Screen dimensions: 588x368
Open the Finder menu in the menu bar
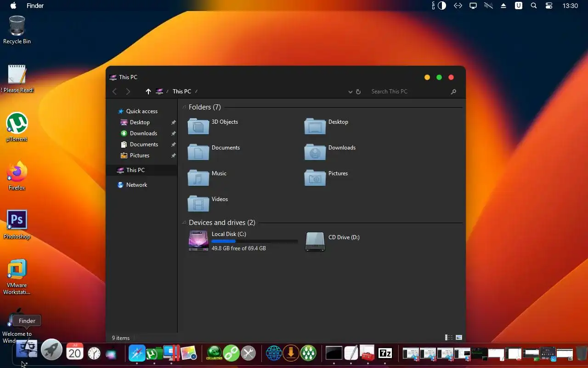[x=35, y=6]
